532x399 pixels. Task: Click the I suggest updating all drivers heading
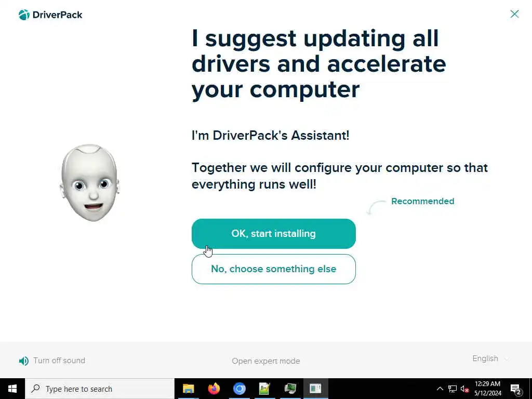coord(319,64)
